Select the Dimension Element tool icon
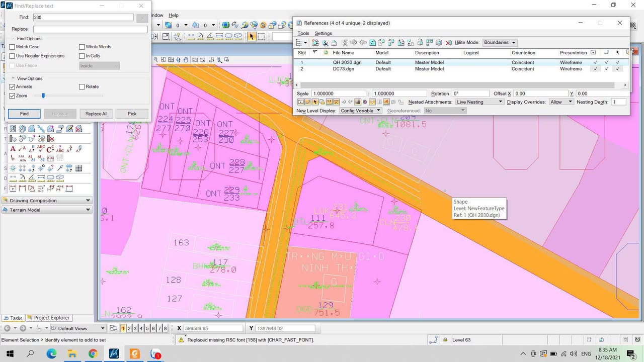 click(x=13, y=189)
